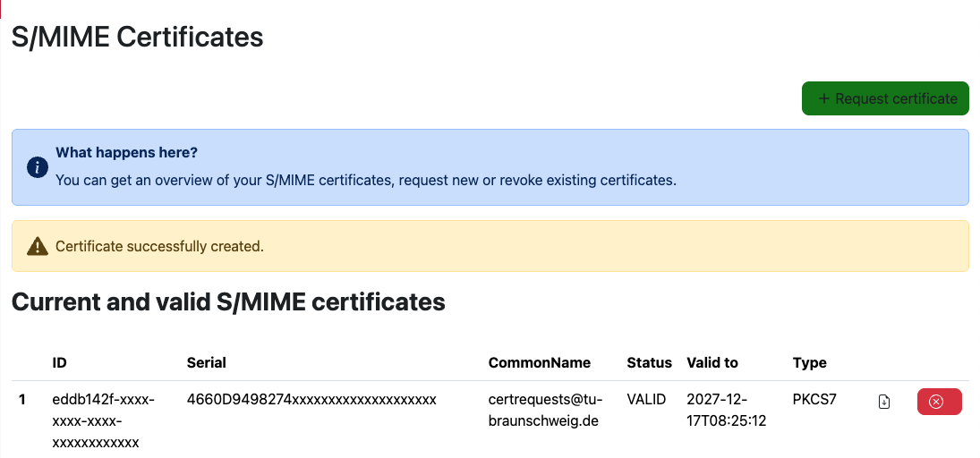Click the Request certificate button

[885, 98]
